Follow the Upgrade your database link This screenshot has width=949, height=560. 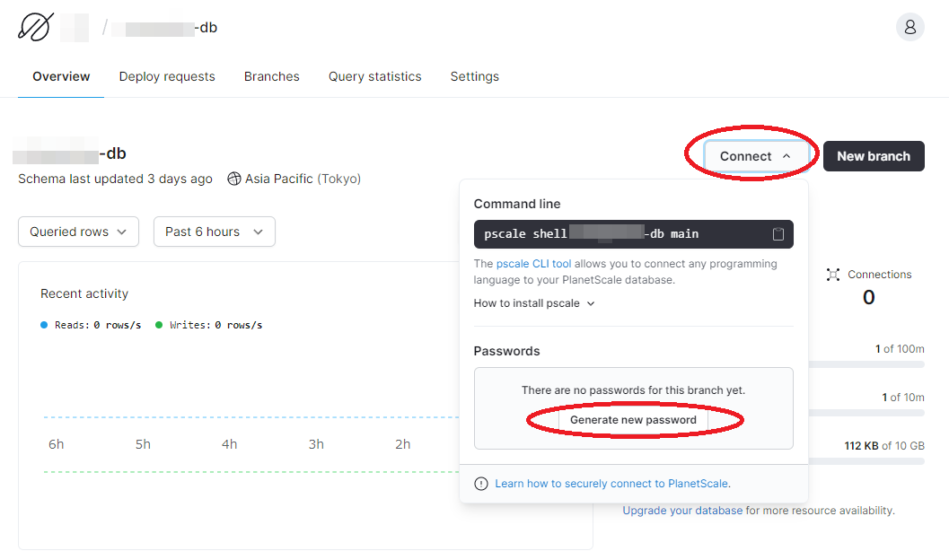[682, 511]
